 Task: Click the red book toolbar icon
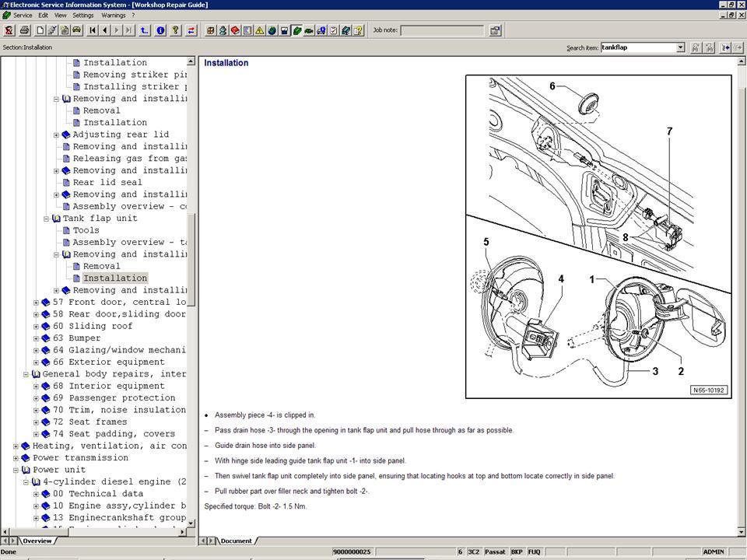point(235,30)
